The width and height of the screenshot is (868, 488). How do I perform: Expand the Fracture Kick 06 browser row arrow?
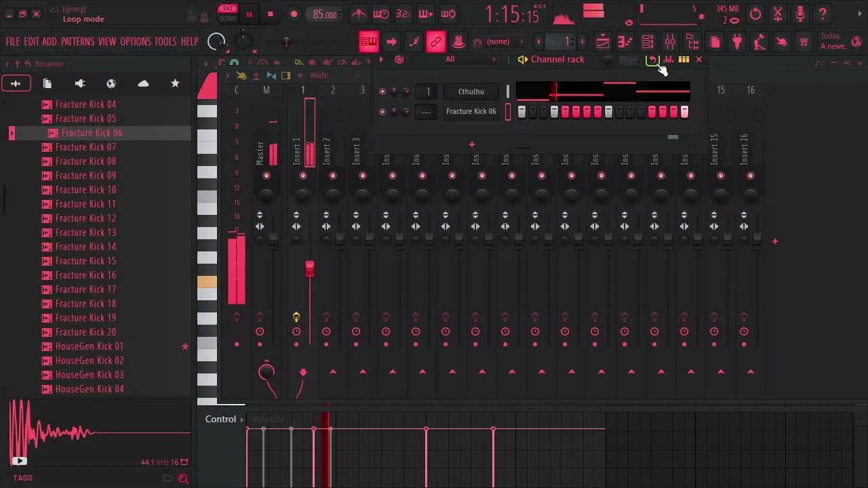coord(12,134)
